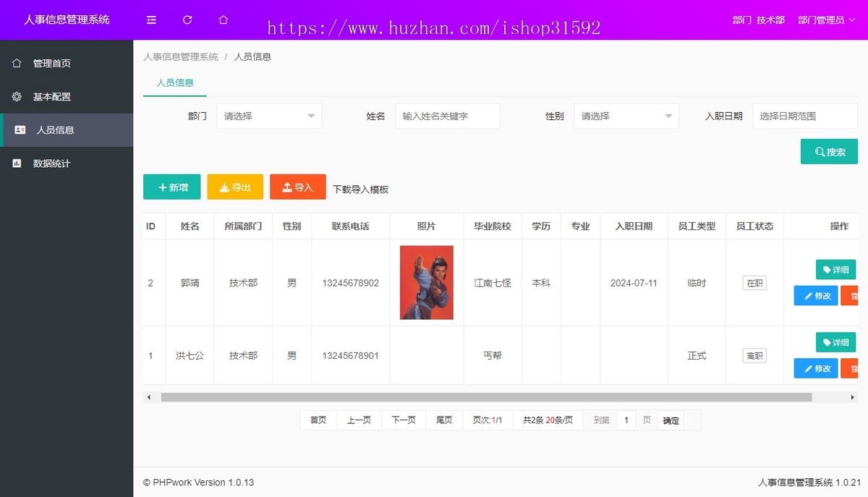Click the 正式 employee type cell
This screenshot has width=868, height=497.
point(697,355)
